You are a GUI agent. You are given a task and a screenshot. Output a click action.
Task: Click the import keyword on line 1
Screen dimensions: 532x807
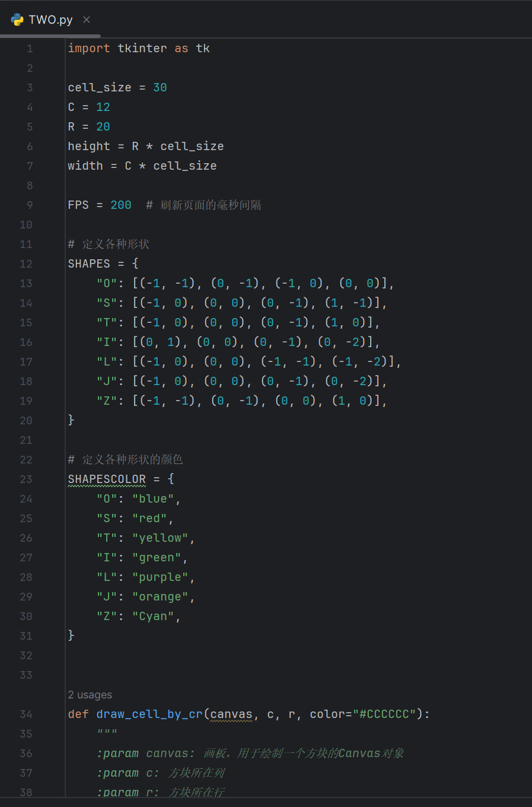point(89,48)
